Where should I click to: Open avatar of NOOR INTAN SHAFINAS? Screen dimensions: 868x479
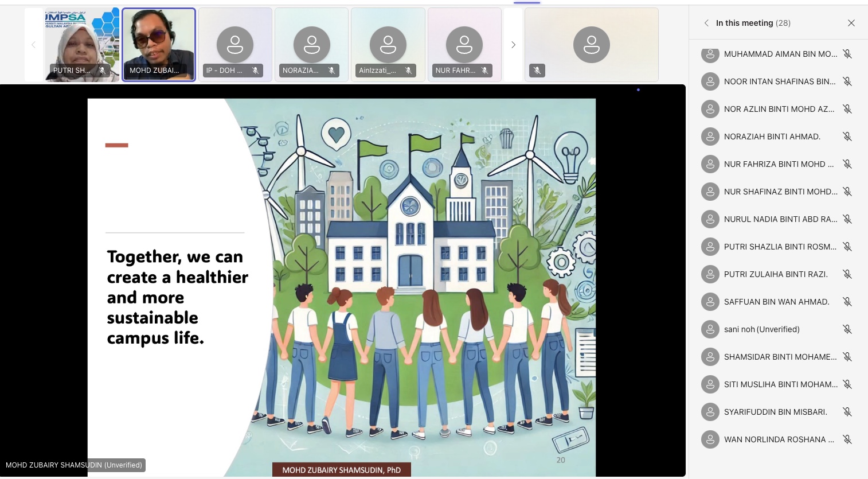click(x=710, y=81)
